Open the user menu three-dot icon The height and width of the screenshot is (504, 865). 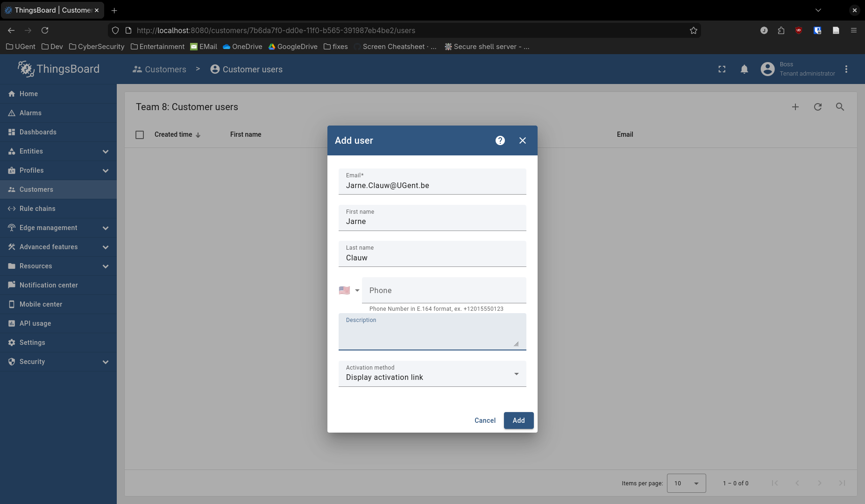click(x=846, y=70)
